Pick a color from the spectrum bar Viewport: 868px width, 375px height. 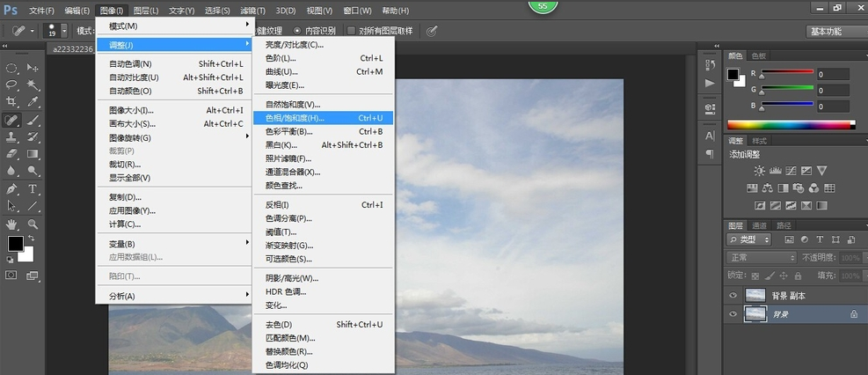point(791,125)
